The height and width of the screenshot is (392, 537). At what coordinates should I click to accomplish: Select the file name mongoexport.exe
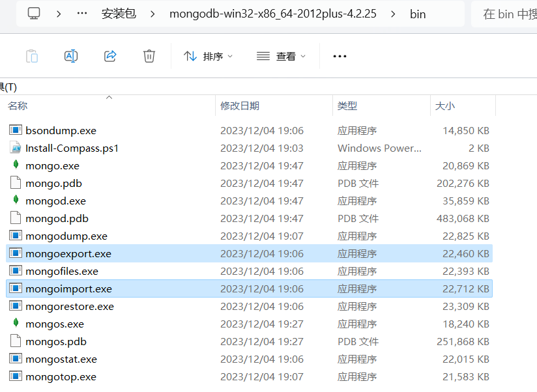point(68,254)
